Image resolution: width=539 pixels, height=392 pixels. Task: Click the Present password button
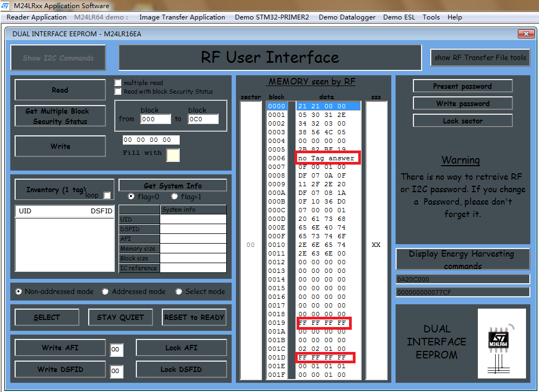point(462,86)
